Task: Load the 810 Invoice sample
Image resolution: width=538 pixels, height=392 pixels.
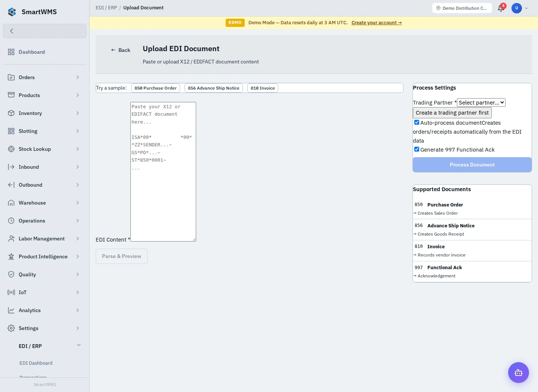Action: pos(263,88)
